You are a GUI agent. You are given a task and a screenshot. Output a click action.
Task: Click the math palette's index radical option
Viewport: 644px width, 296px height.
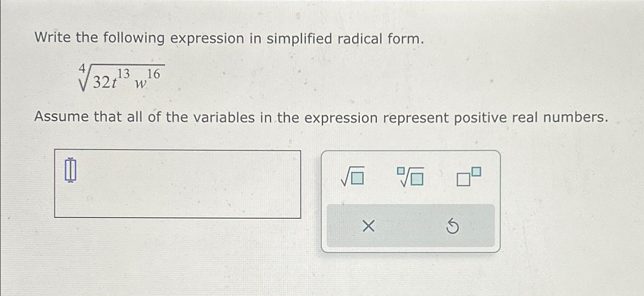click(x=409, y=176)
